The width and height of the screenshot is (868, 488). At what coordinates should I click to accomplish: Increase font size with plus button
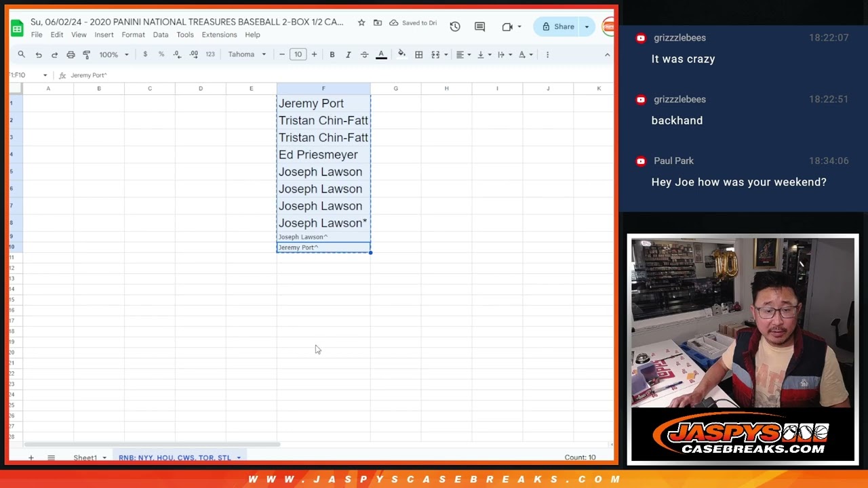pos(314,54)
